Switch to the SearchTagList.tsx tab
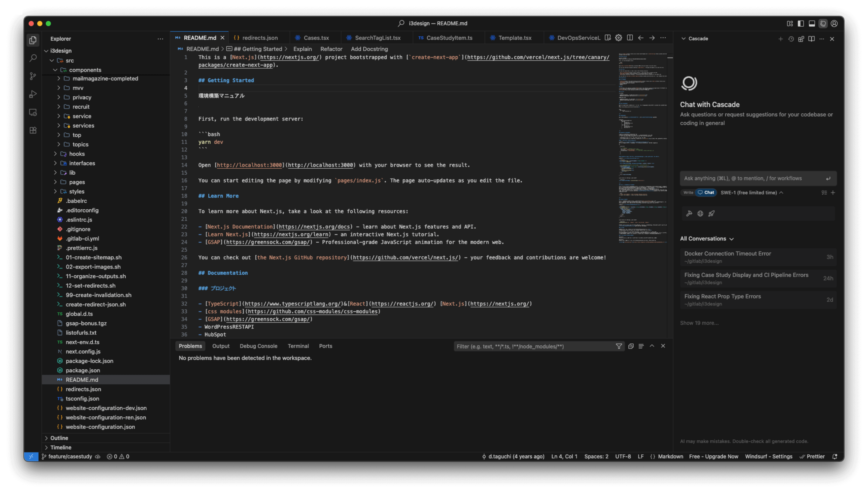The width and height of the screenshot is (868, 493). [x=377, y=38]
